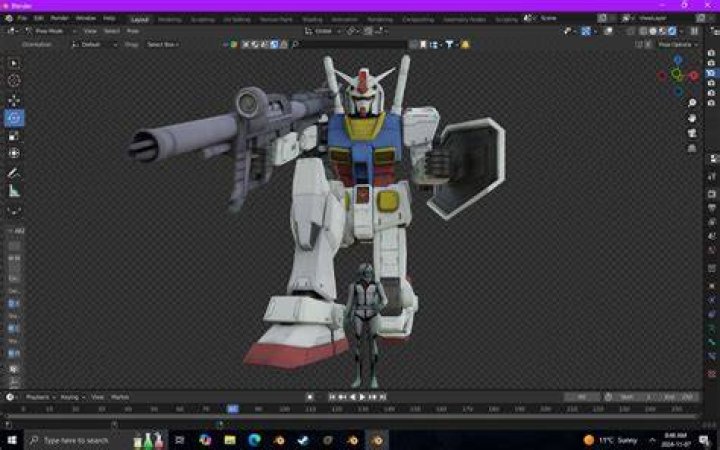Image resolution: width=720 pixels, height=450 pixels.
Task: Click the magnifier search icon in the tool settings
Action: pyautogui.click(x=295, y=45)
